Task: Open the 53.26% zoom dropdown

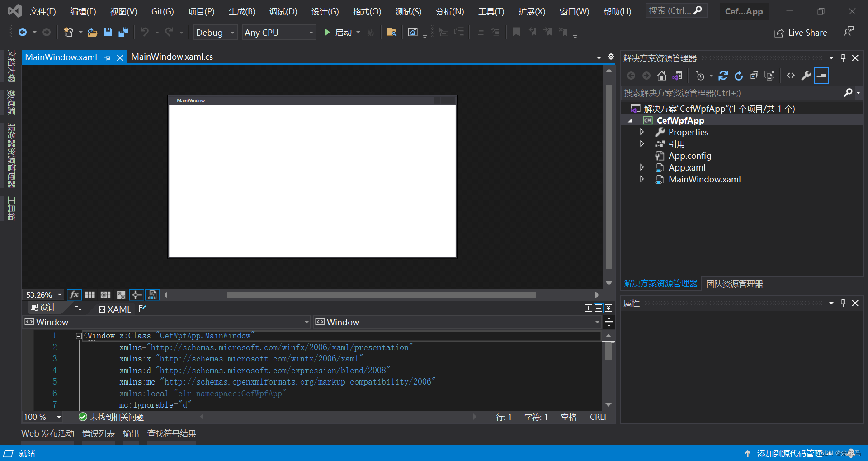Action: (43, 295)
